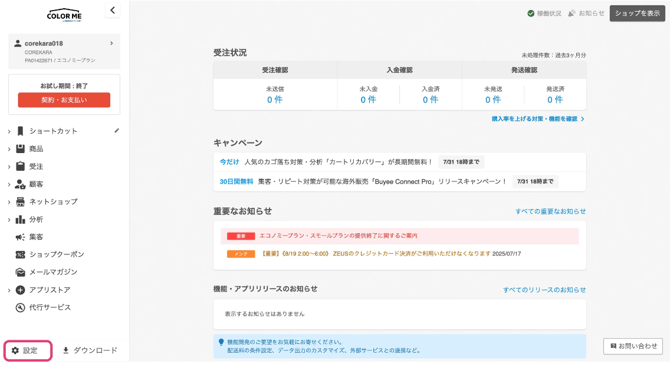Collapse the sidebar with the arrow button
Image resolution: width=670 pixels, height=371 pixels.
(x=112, y=10)
